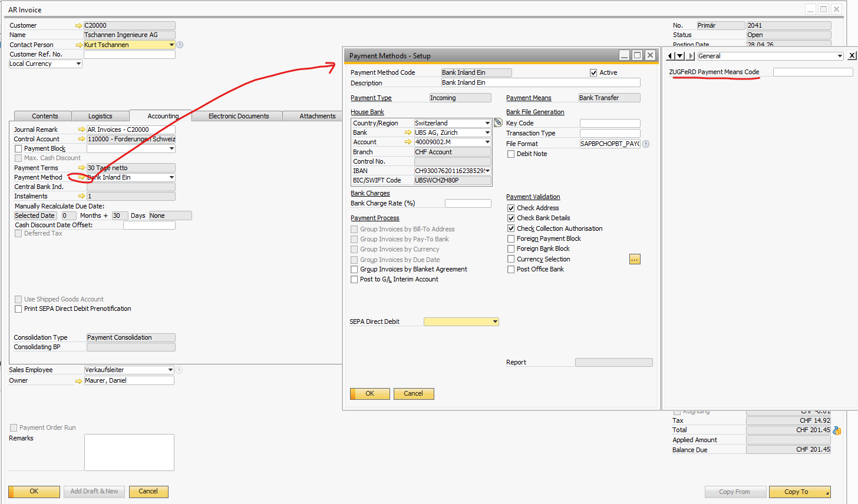Tick the Currency Selection checkbox

(511, 259)
